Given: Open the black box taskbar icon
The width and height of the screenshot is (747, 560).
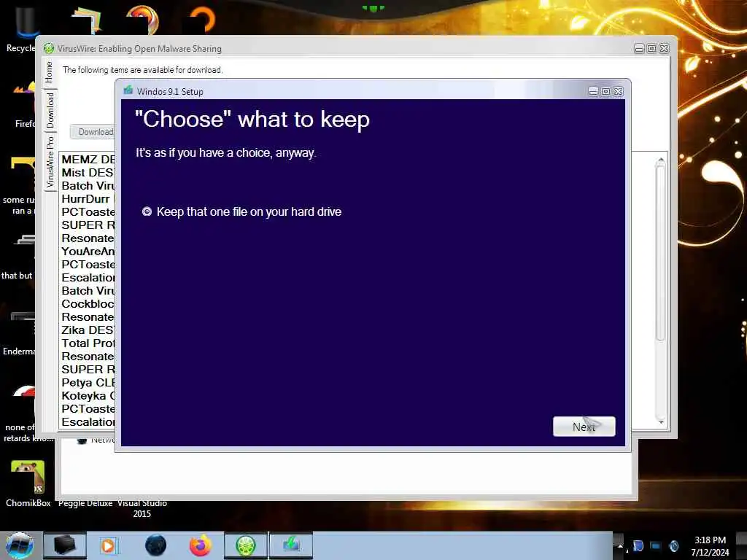Looking at the screenshot, I should click(x=65, y=545).
